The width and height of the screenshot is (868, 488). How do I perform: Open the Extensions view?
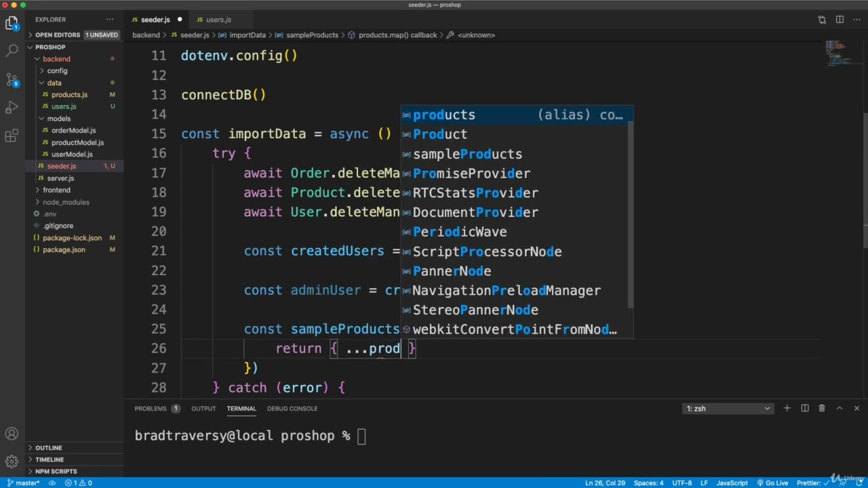click(12, 136)
